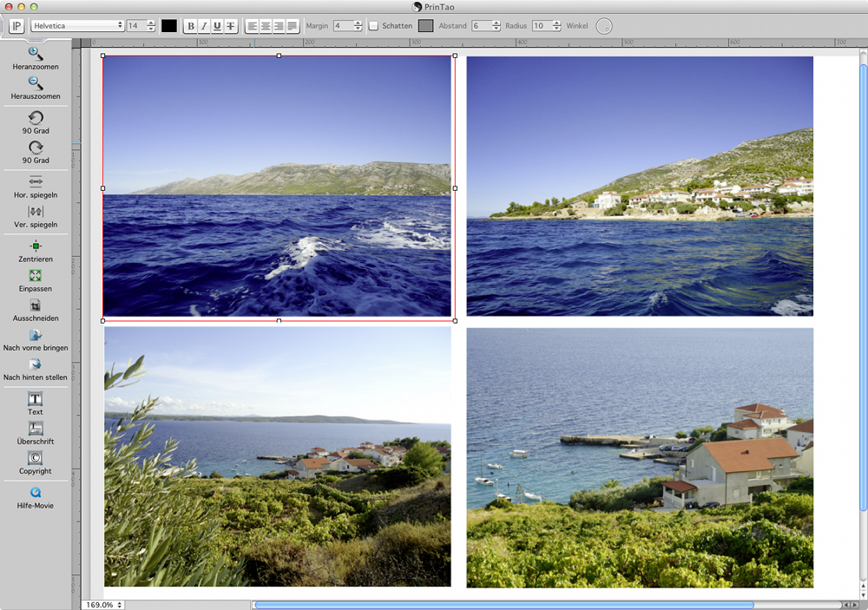Open the black text color swatch
The width and height of the screenshot is (868, 610).
pyautogui.click(x=169, y=26)
